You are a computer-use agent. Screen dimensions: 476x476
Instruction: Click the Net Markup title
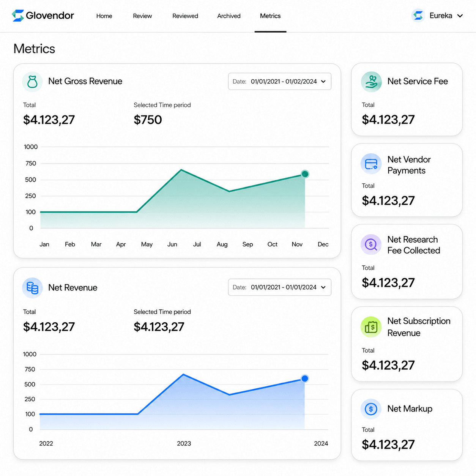(x=410, y=409)
